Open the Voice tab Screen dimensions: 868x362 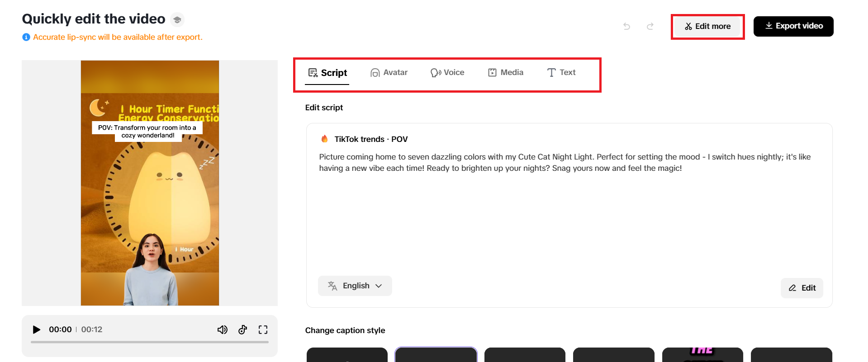click(447, 72)
